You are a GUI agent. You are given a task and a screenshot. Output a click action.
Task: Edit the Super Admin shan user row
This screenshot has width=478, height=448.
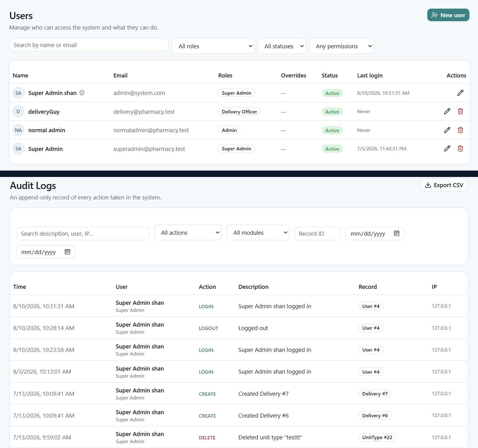point(460,93)
